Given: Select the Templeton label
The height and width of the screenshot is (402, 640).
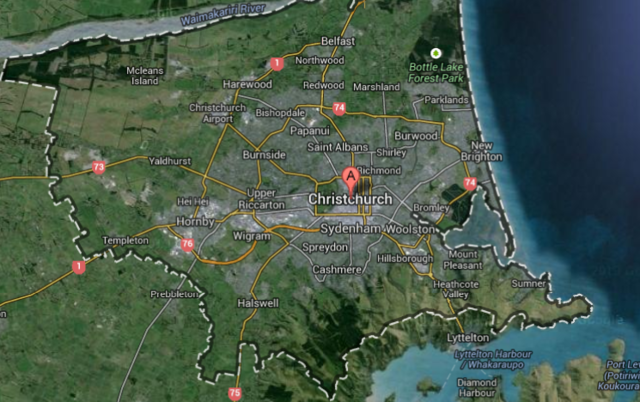Looking at the screenshot, I should (x=125, y=240).
